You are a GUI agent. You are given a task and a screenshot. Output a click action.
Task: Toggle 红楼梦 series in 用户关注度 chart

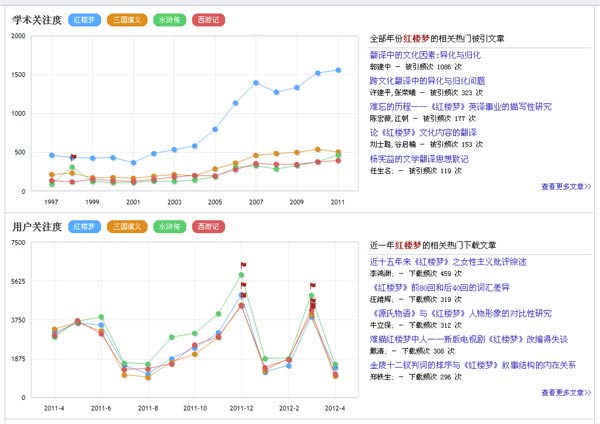pos(85,227)
